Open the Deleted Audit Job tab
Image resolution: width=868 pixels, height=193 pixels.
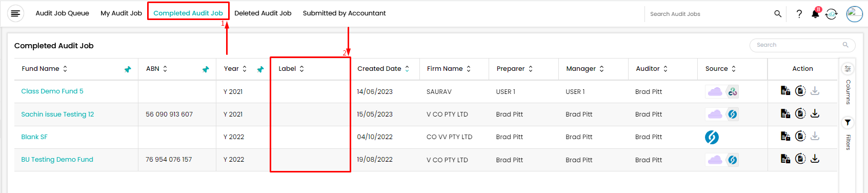point(263,13)
